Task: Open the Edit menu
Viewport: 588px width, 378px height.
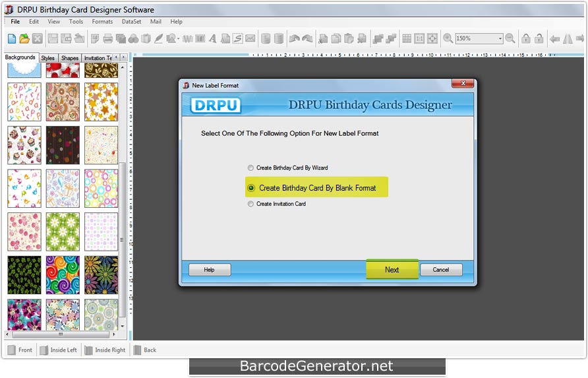Action: tap(34, 22)
